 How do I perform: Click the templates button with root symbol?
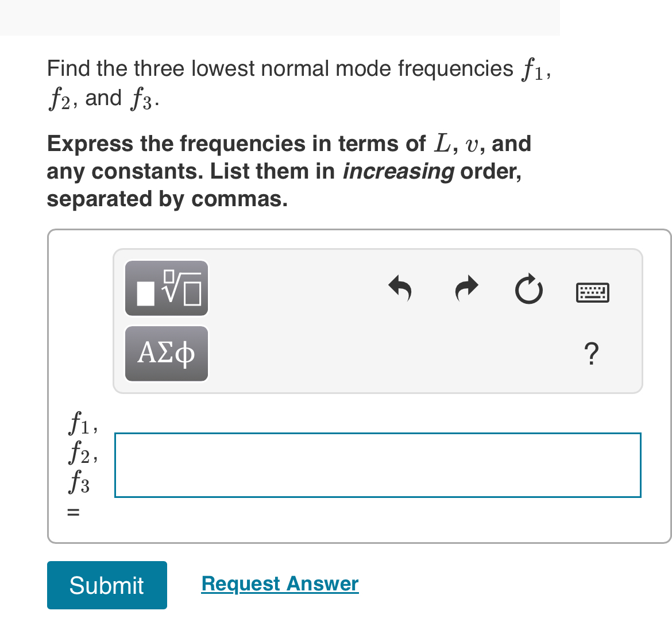[166, 288]
